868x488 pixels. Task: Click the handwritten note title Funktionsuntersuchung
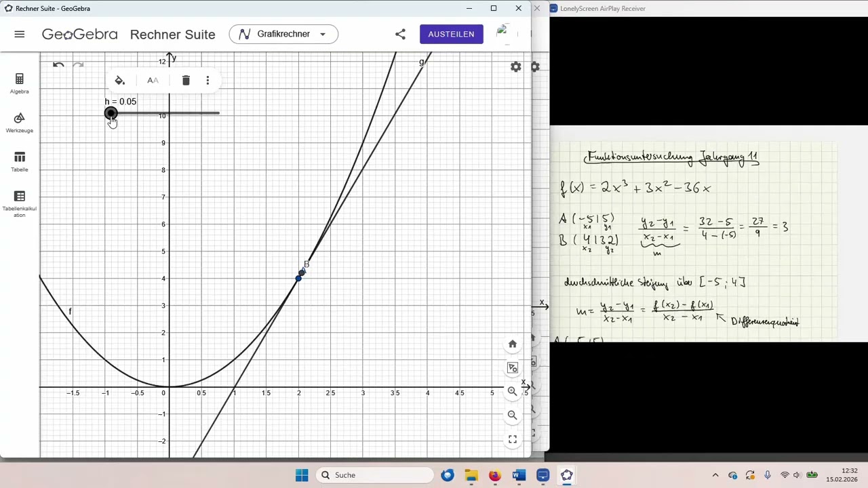point(671,157)
